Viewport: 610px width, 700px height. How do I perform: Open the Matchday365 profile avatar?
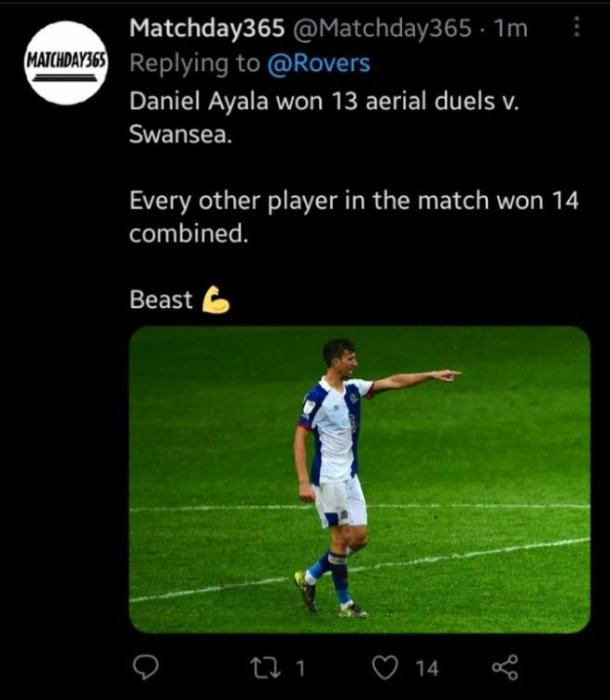tap(65, 63)
